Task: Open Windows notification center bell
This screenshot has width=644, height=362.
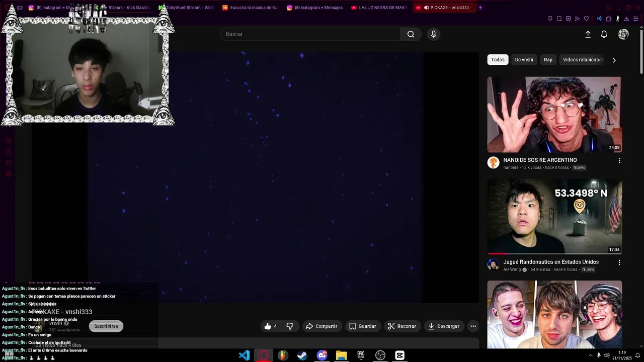Action: tap(637, 355)
